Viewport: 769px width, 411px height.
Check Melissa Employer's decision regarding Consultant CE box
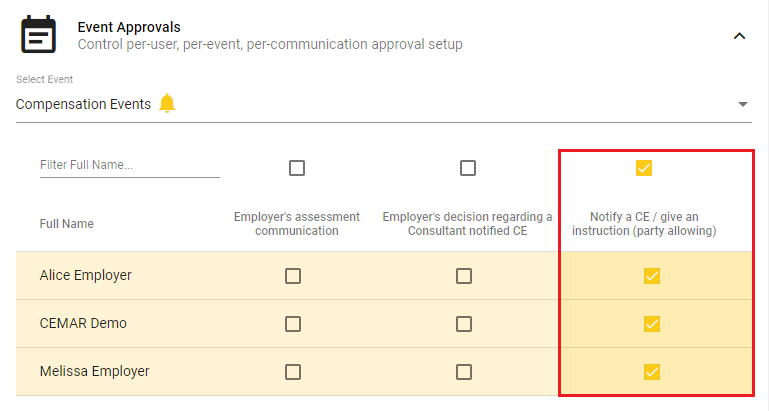[463, 372]
